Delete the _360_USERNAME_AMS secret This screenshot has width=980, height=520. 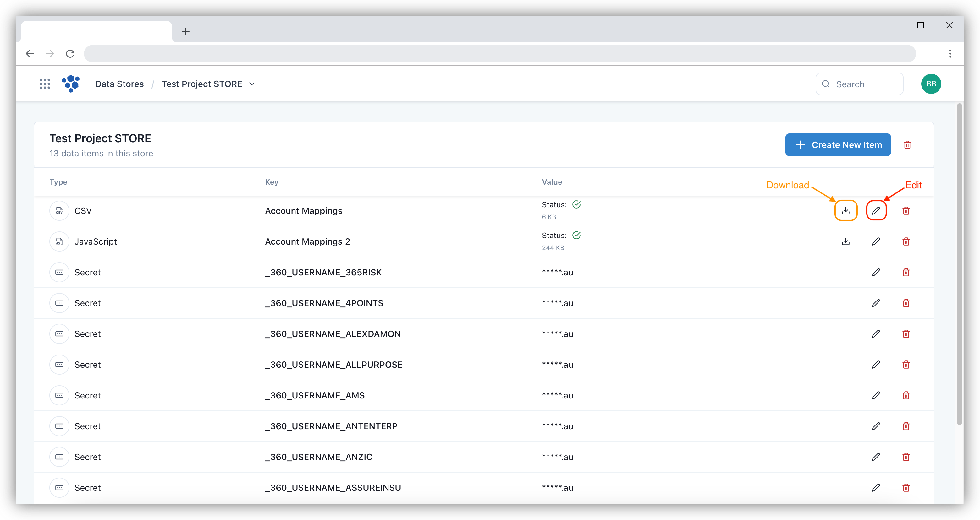click(x=906, y=395)
